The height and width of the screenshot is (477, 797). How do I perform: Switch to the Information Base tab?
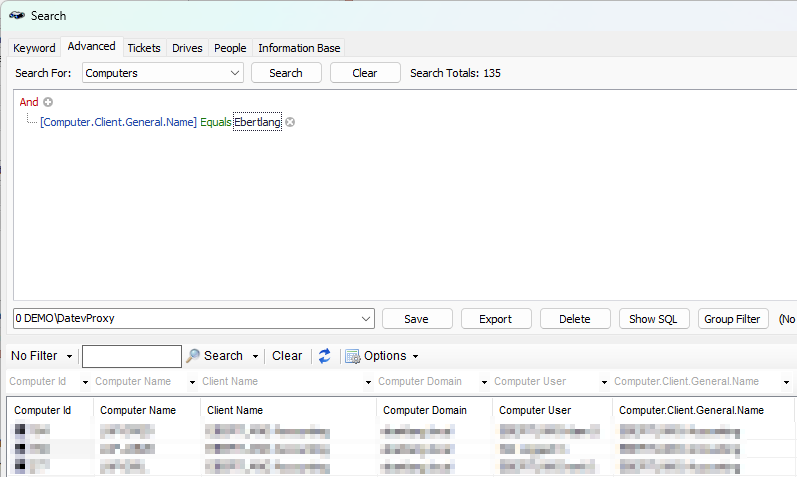(299, 48)
